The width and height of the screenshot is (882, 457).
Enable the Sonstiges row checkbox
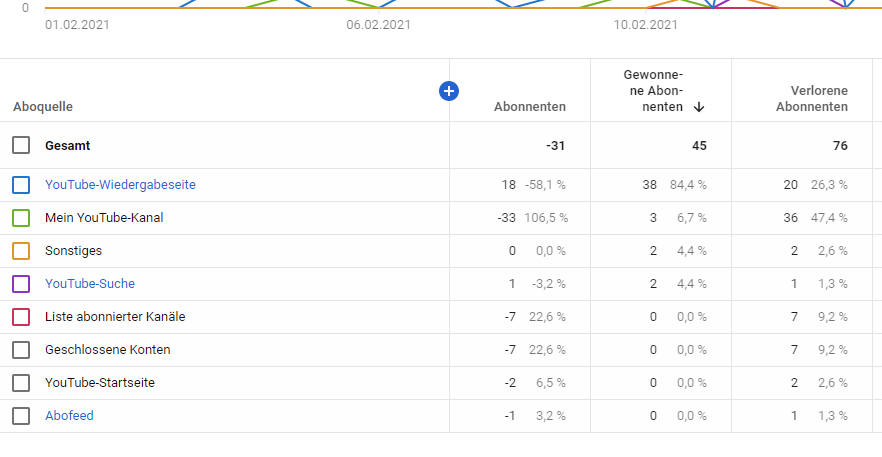tap(21, 251)
